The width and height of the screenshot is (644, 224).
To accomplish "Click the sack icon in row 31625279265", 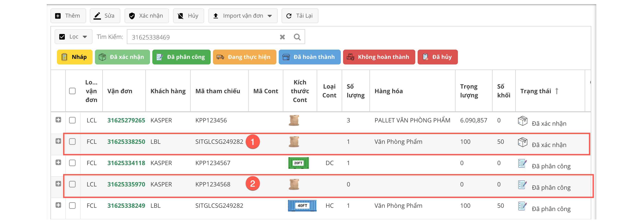I will point(294,120).
